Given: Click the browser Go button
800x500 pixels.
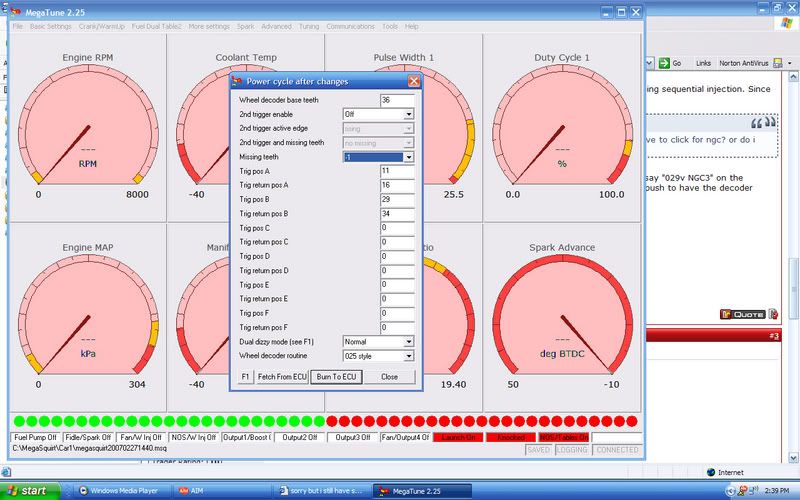Looking at the screenshot, I should point(670,63).
